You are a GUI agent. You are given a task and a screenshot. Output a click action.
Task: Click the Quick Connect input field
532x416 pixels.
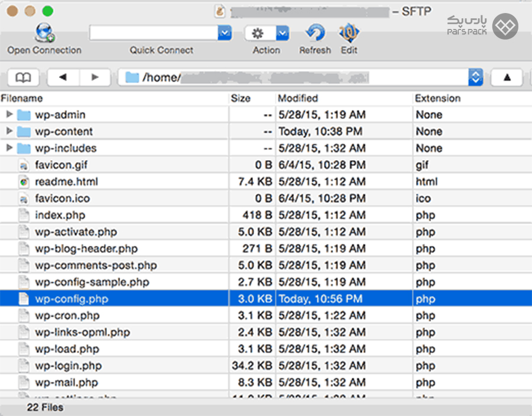click(x=153, y=33)
